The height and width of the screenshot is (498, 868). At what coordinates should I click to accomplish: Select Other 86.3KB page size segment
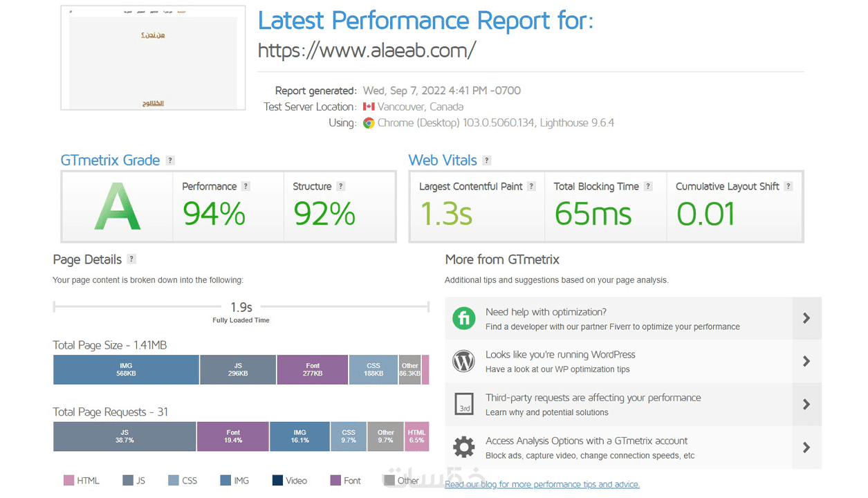point(410,369)
